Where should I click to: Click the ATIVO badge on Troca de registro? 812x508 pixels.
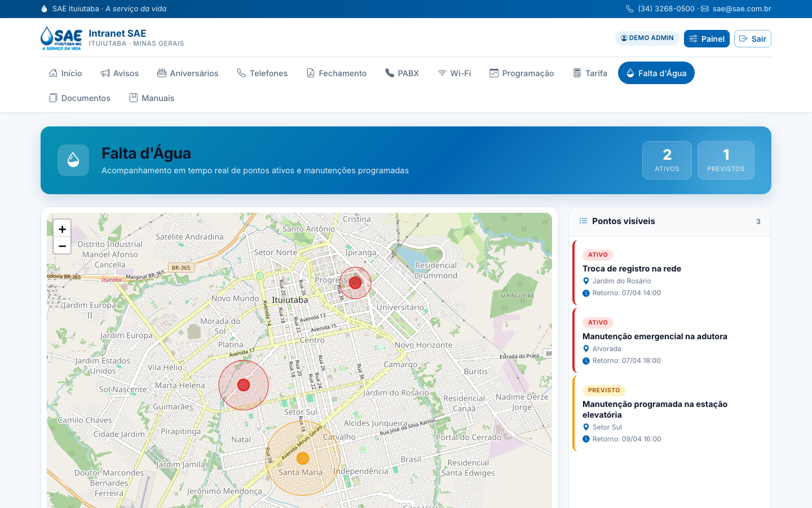(x=598, y=255)
